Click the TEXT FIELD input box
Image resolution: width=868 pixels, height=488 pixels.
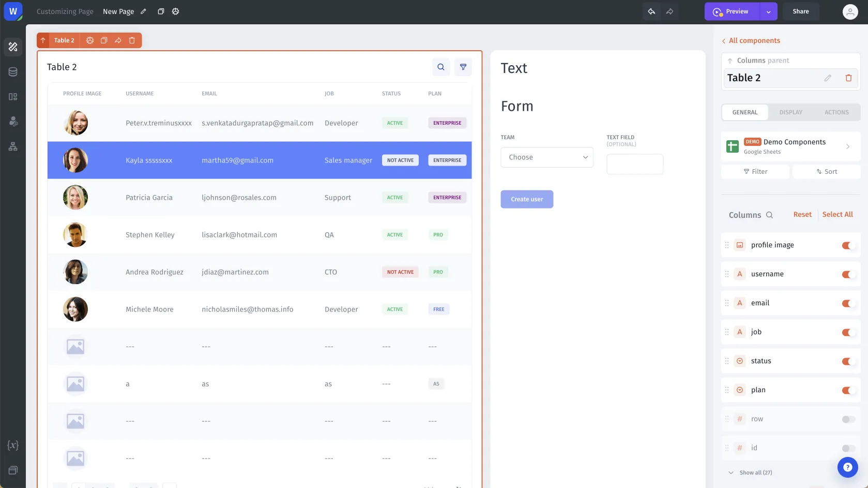coord(634,164)
